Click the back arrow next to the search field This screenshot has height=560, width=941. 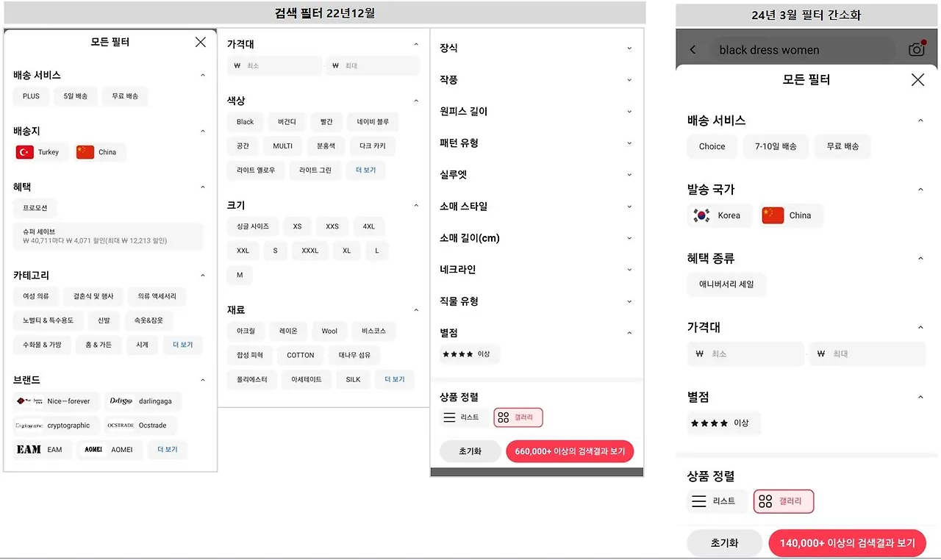[692, 49]
